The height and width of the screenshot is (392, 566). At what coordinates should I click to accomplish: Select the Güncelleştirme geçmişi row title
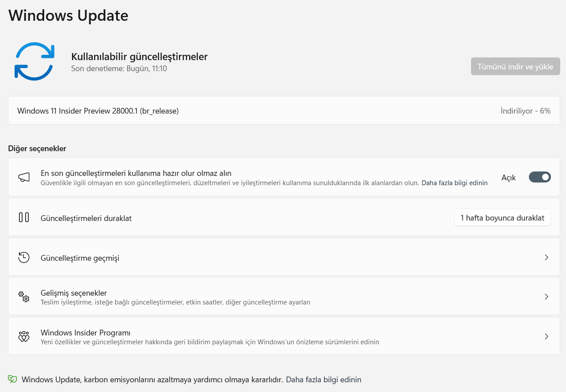point(80,258)
